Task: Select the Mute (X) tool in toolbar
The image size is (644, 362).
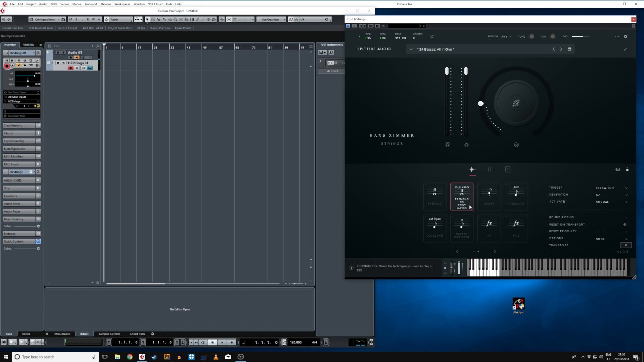Action: pos(181,20)
